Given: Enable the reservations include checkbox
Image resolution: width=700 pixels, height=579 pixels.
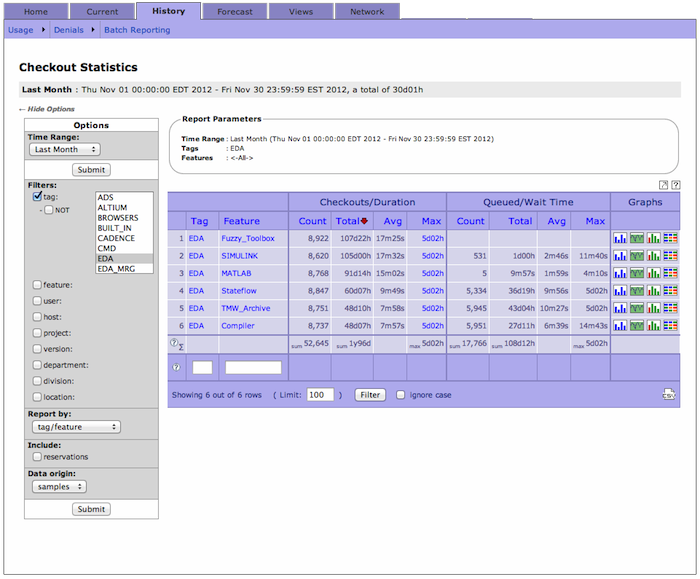Looking at the screenshot, I should click(x=37, y=457).
